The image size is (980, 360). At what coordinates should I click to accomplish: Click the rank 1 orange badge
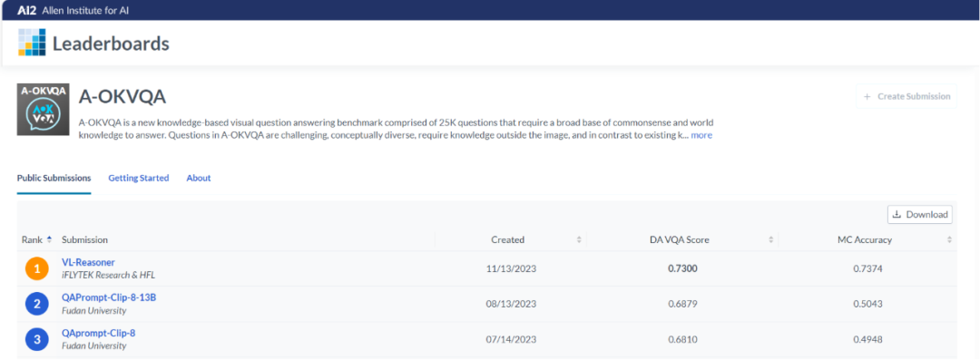click(37, 268)
